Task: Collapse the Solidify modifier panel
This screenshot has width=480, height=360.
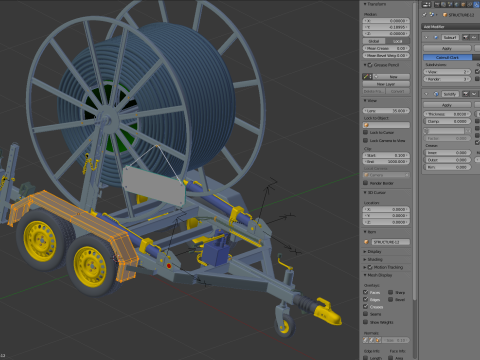Action: click(426, 94)
